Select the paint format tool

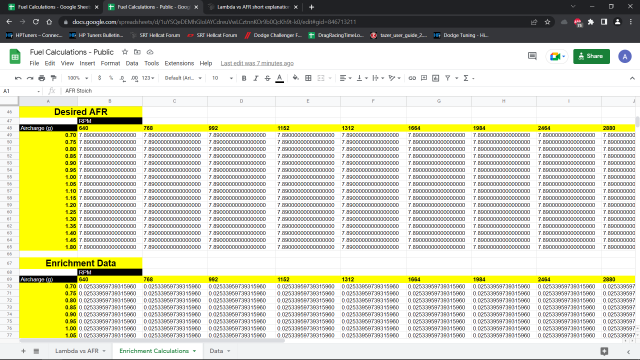[53, 78]
